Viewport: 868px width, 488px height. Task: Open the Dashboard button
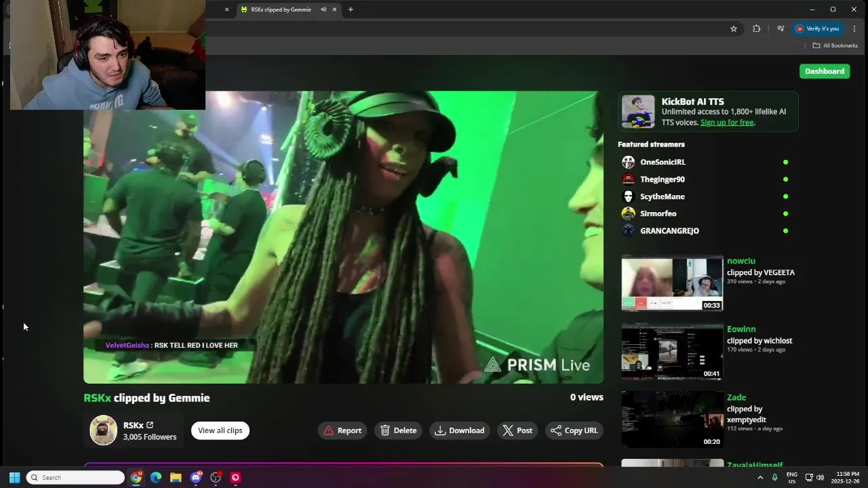[x=825, y=71]
